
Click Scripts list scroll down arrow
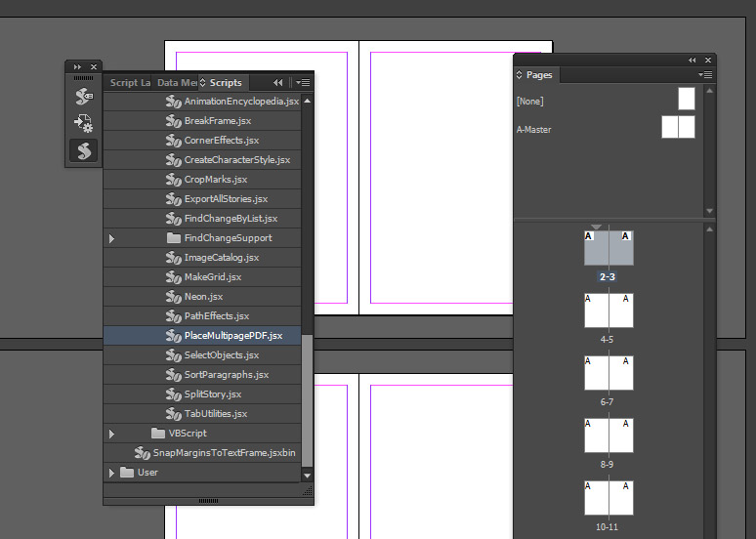pyautogui.click(x=307, y=476)
